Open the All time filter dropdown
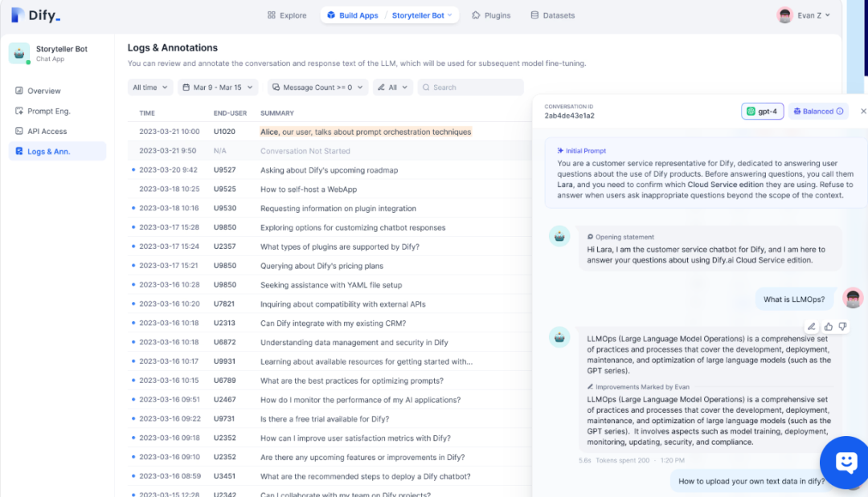The height and width of the screenshot is (497, 868). 150,88
